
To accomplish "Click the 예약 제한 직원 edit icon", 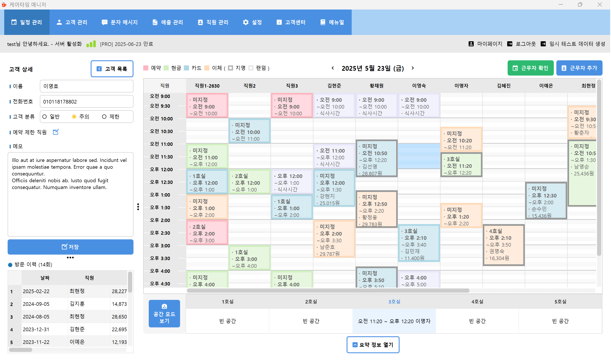I will click(56, 132).
